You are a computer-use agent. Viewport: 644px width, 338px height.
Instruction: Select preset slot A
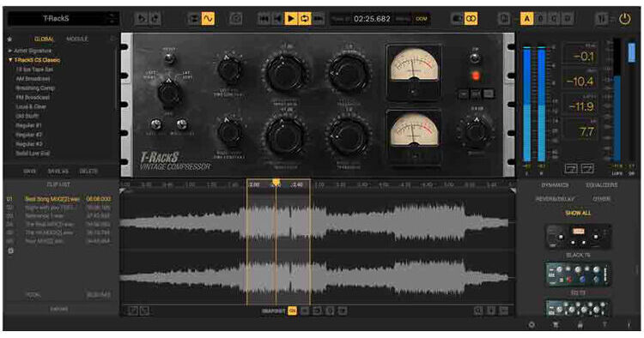pyautogui.click(x=526, y=19)
